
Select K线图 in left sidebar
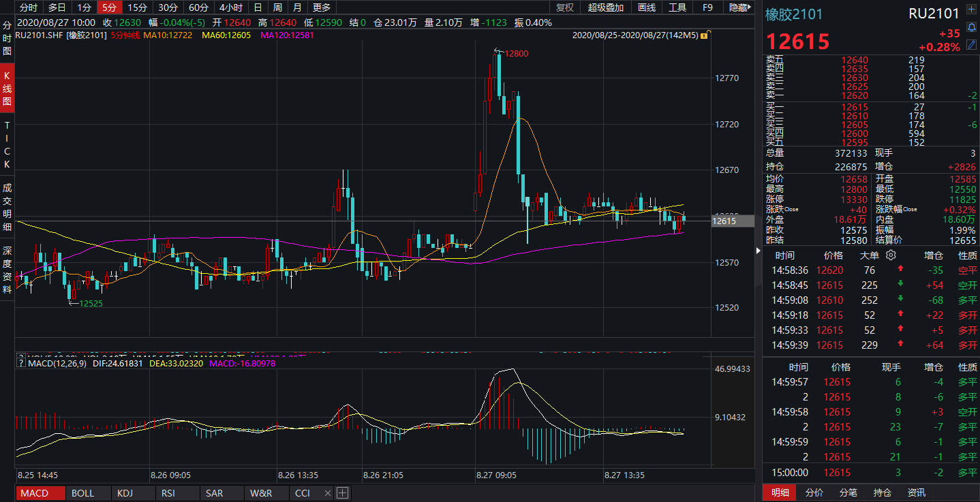coord(7,89)
